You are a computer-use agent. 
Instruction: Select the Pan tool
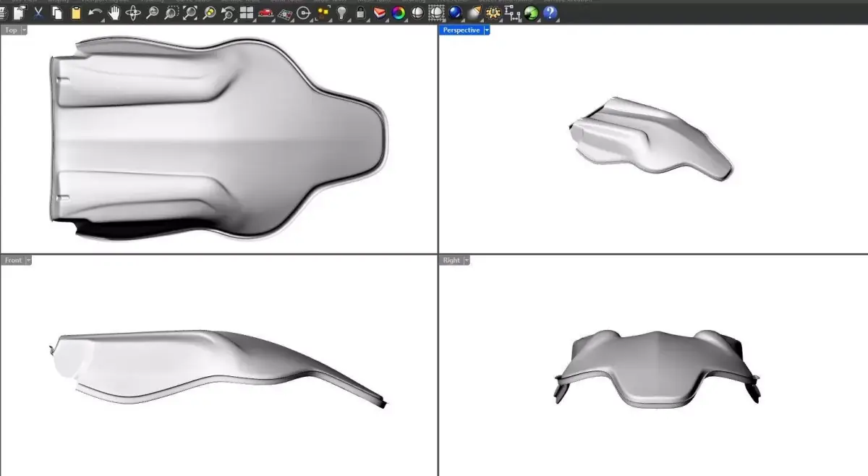(x=114, y=12)
